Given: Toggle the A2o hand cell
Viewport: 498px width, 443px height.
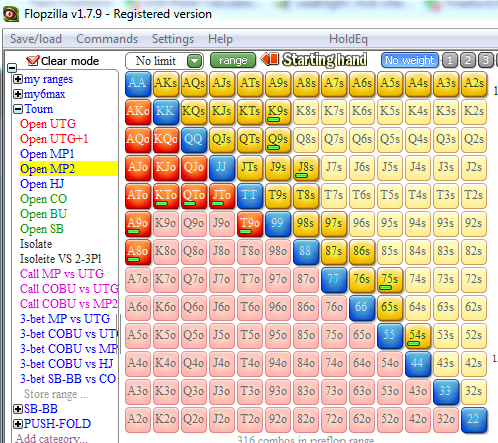Looking at the screenshot, I should tap(138, 419).
